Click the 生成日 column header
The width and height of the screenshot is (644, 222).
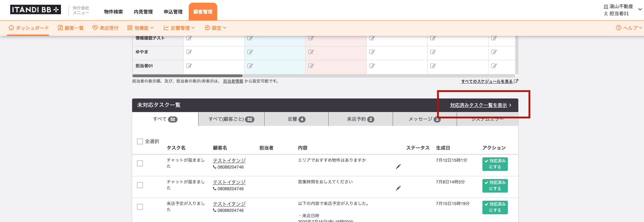[443, 148]
